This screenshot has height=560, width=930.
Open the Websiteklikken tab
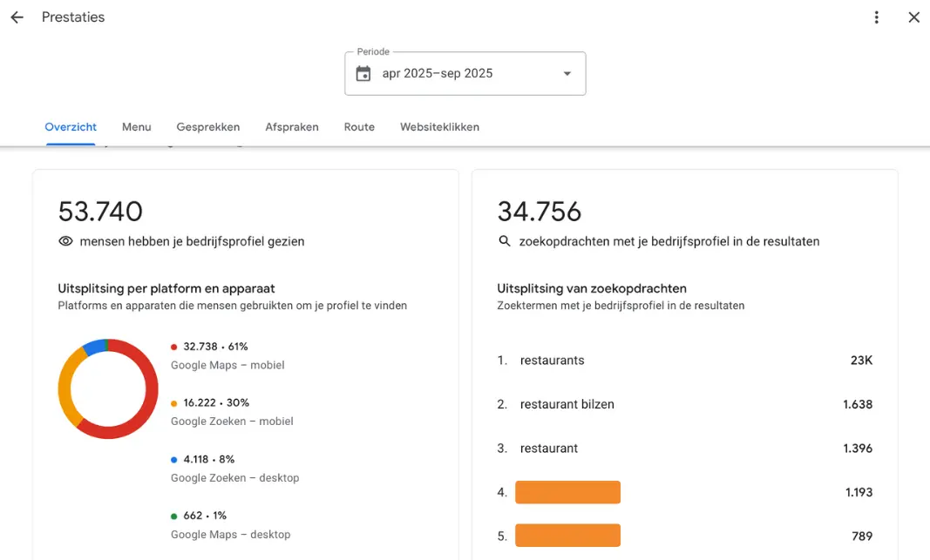pyautogui.click(x=439, y=127)
